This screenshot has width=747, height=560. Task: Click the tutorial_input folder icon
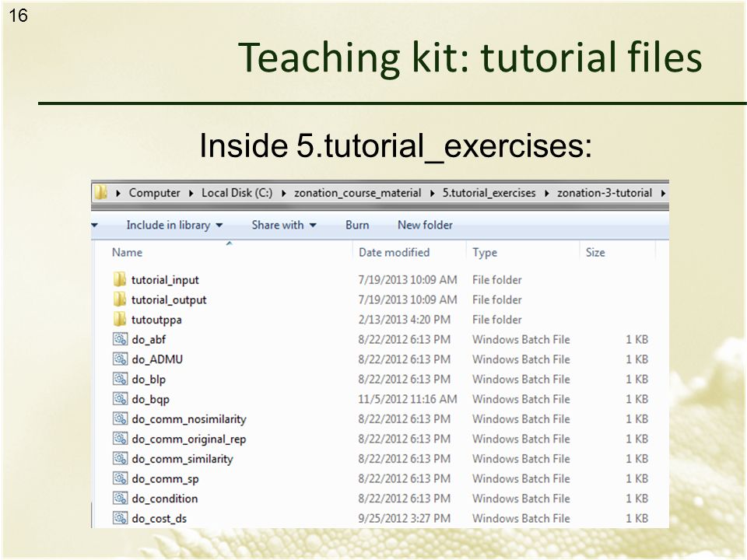click(x=120, y=279)
